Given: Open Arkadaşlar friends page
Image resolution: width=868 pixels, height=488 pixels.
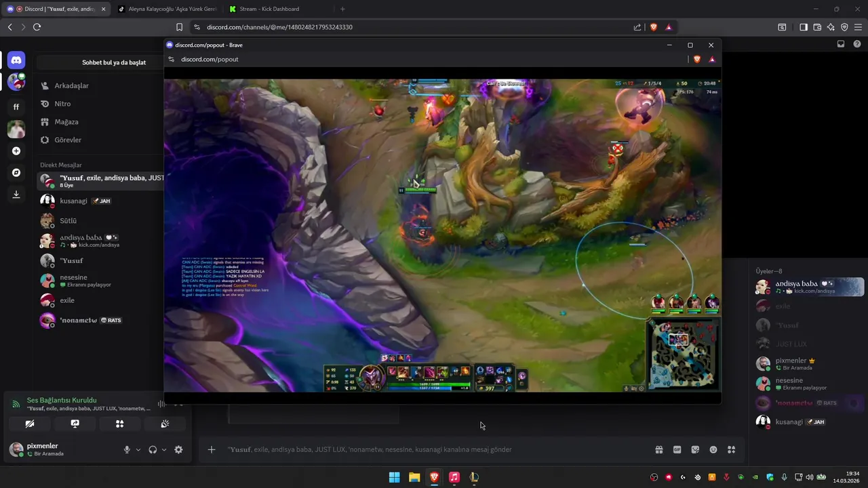Looking at the screenshot, I should [x=100, y=85].
